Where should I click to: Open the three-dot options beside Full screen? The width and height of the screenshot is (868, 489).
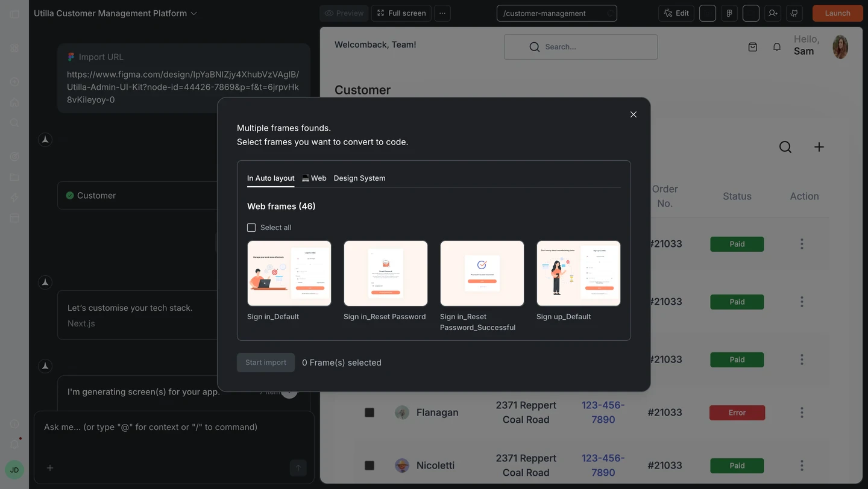pyautogui.click(x=442, y=13)
